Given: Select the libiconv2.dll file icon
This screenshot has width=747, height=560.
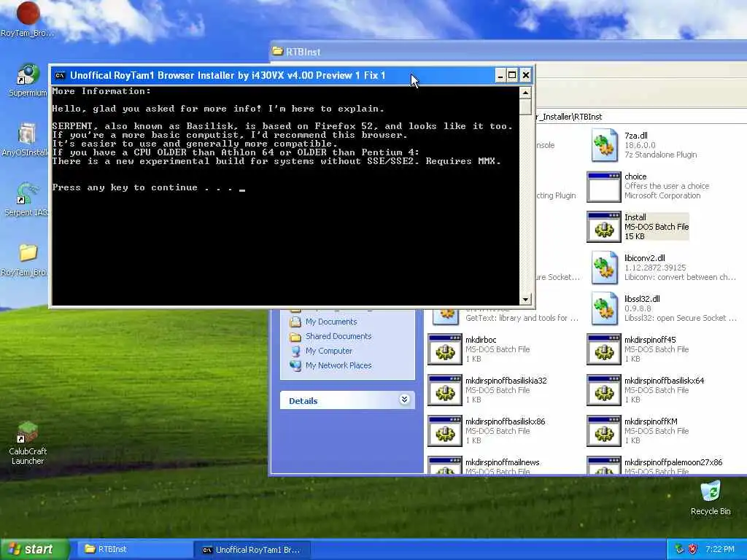Looking at the screenshot, I should click(604, 268).
